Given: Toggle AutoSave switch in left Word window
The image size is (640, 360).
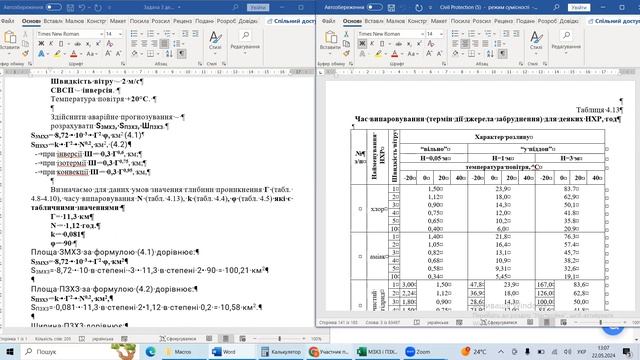Looking at the screenshot, I should [53, 7].
